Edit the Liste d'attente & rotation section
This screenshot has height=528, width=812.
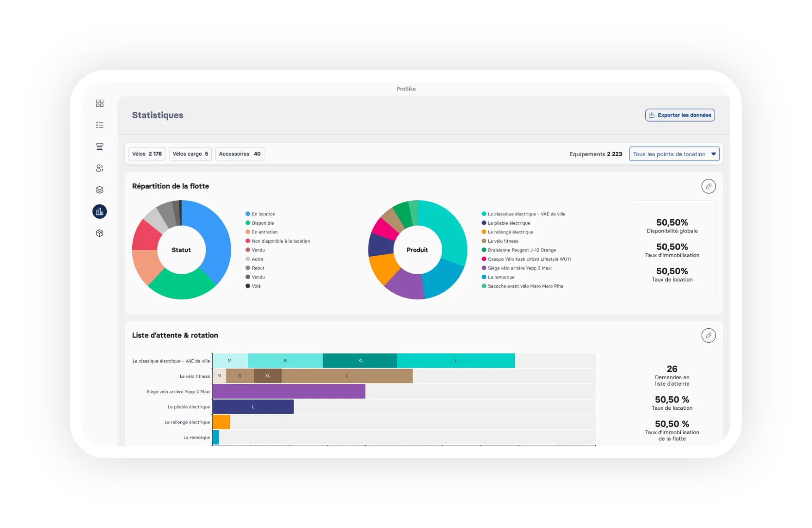[708, 335]
